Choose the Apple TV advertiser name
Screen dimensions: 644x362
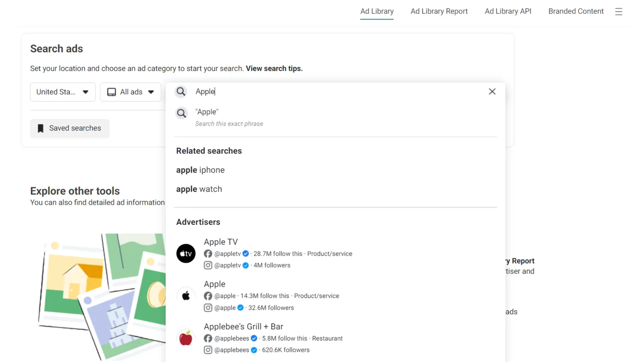pos(221,242)
